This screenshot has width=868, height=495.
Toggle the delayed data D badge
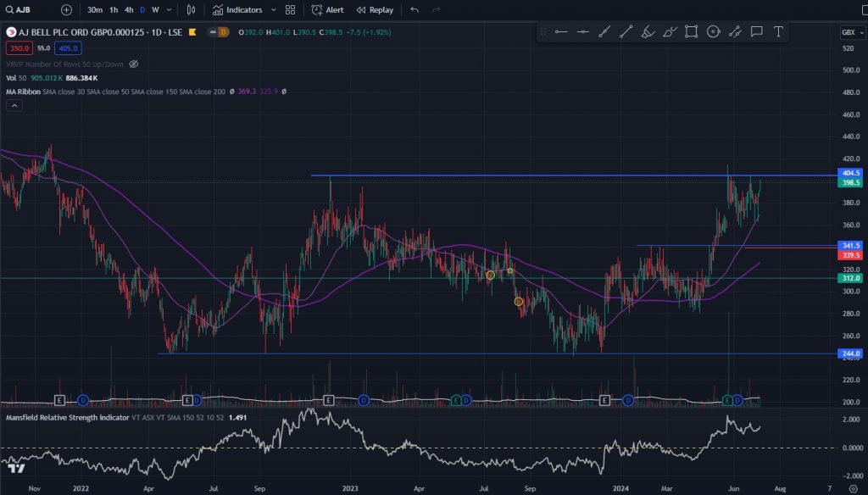pyautogui.click(x=223, y=32)
